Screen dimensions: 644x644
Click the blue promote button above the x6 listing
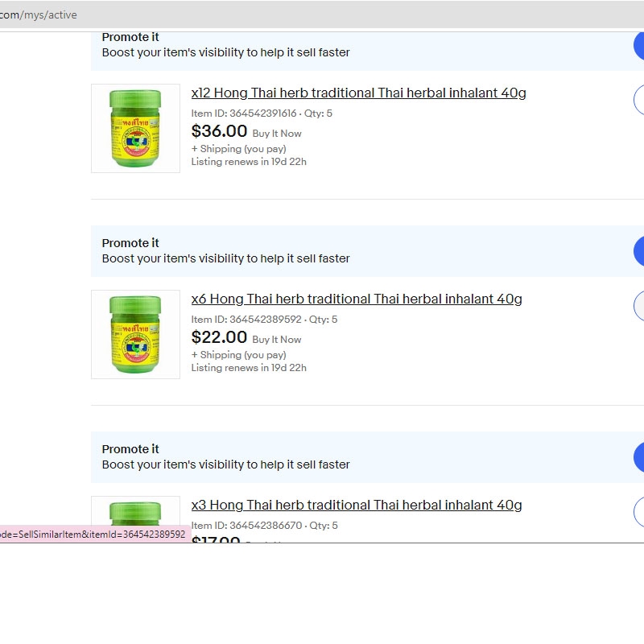[639, 251]
